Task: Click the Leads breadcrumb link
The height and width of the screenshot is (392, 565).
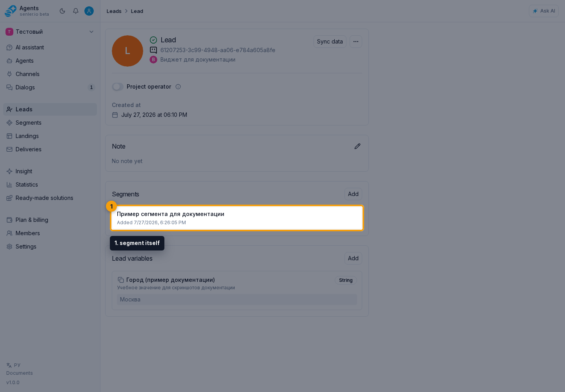Action: [x=114, y=11]
